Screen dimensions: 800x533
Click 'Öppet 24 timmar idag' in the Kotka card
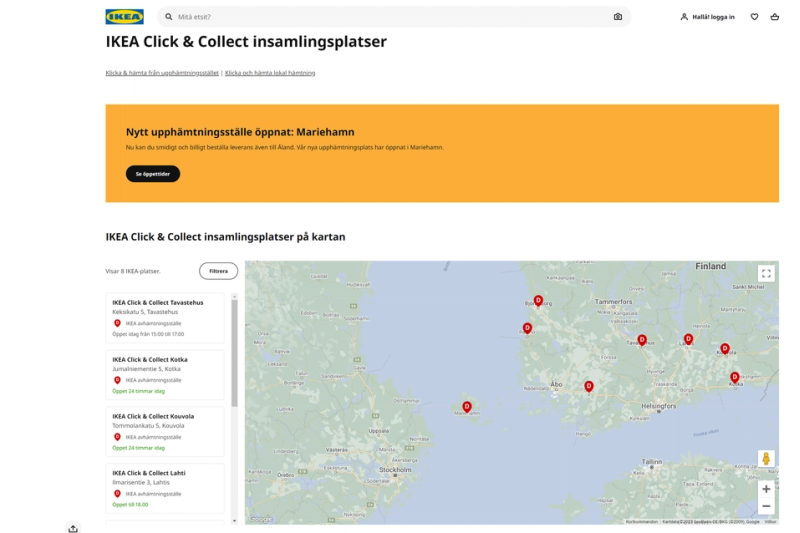[138, 391]
